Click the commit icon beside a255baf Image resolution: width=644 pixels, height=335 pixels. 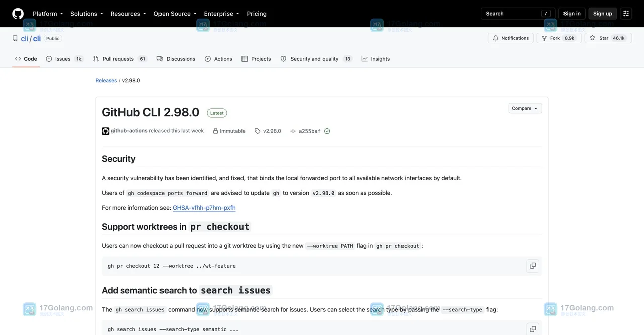[293, 131]
